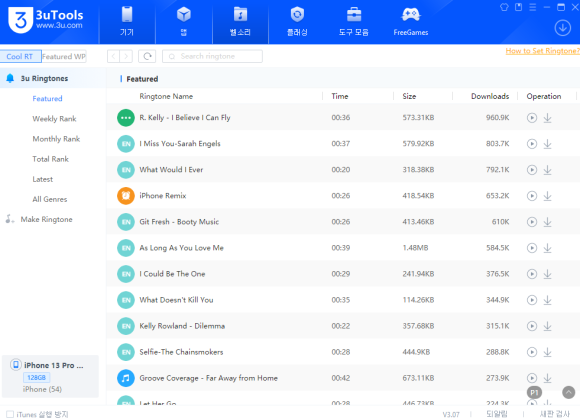
Task: Refresh the ringtone list
Action: (x=147, y=56)
